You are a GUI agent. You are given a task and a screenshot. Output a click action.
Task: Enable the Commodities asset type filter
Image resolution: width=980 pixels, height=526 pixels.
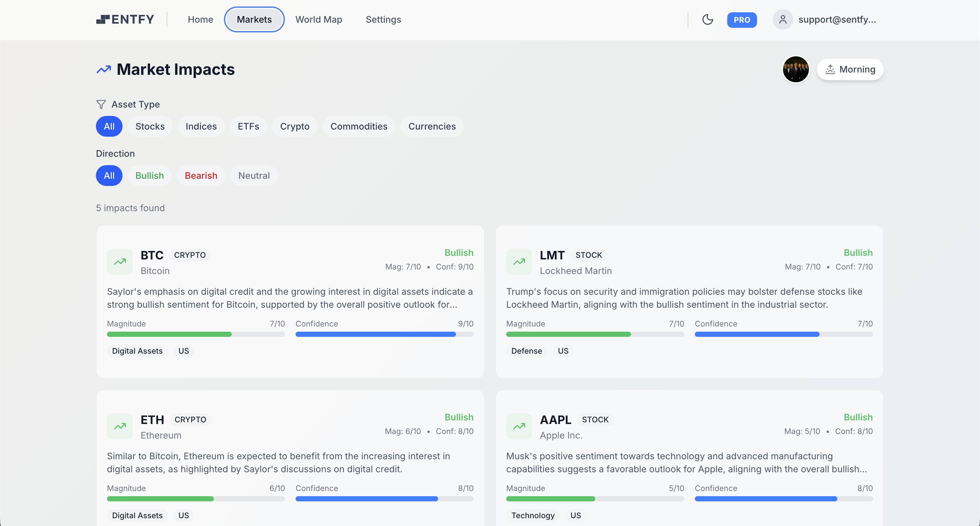(x=359, y=126)
